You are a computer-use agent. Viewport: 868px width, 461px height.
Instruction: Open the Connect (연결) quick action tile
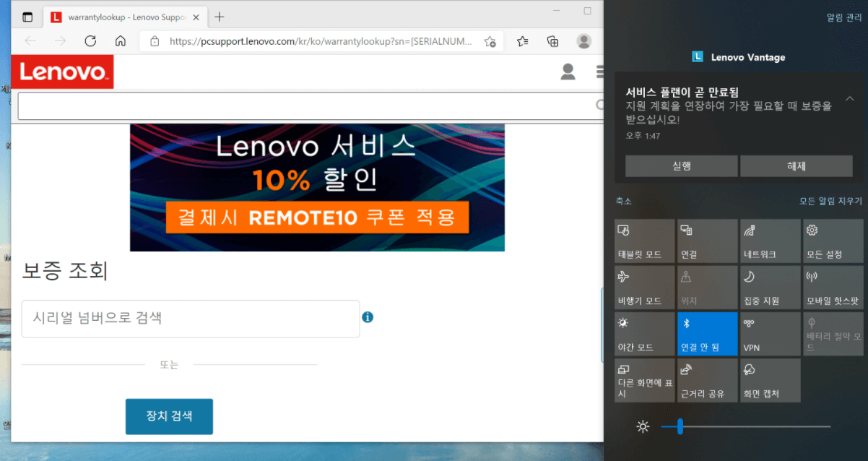coord(707,241)
